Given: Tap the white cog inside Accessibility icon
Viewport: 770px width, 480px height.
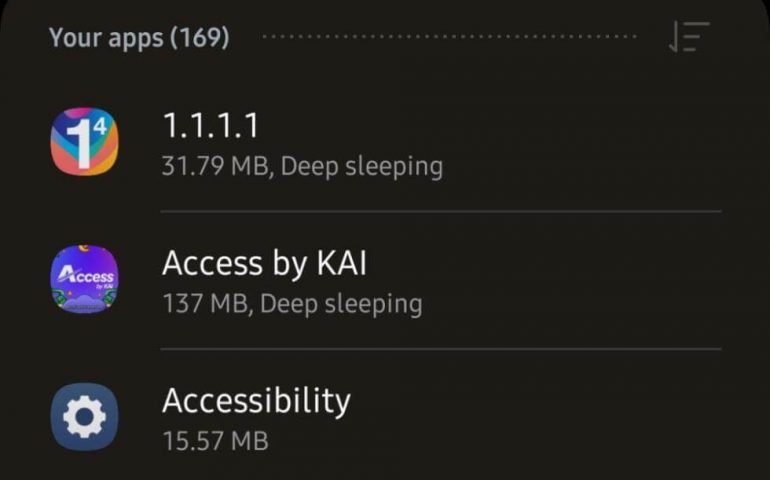Looking at the screenshot, I should coord(84,417).
